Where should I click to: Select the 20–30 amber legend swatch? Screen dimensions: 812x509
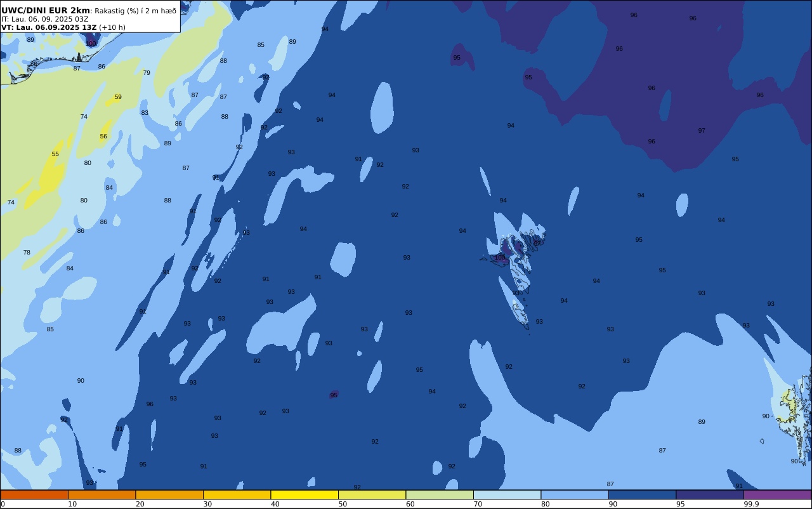click(169, 494)
